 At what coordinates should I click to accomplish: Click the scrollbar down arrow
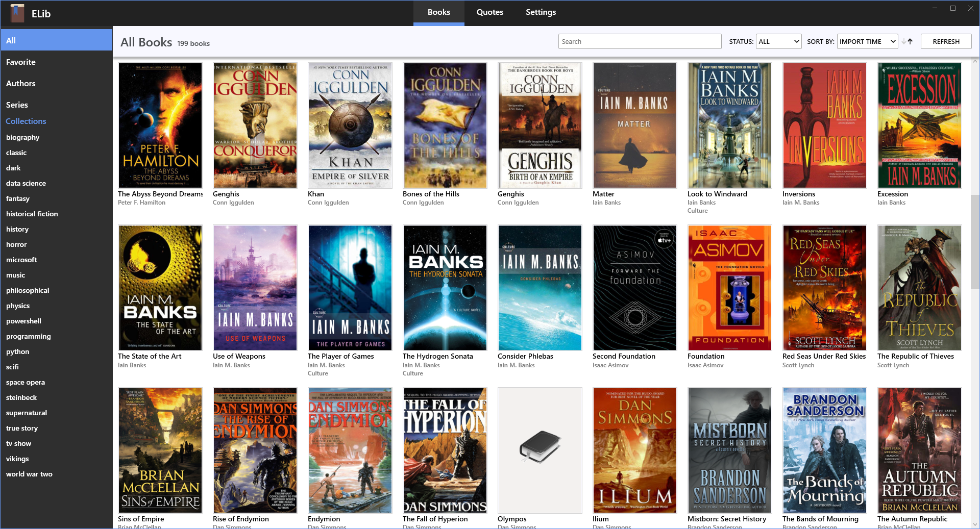tap(975, 524)
